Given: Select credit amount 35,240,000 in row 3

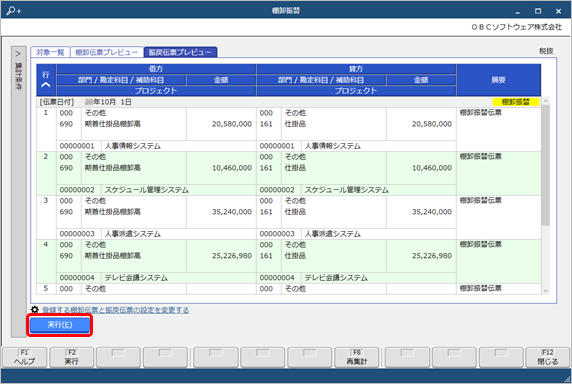Looking at the screenshot, I should [x=432, y=212].
